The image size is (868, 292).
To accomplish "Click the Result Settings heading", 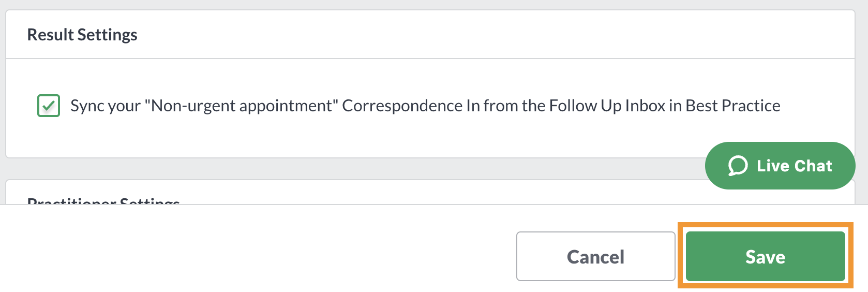I will pyautogui.click(x=82, y=35).
